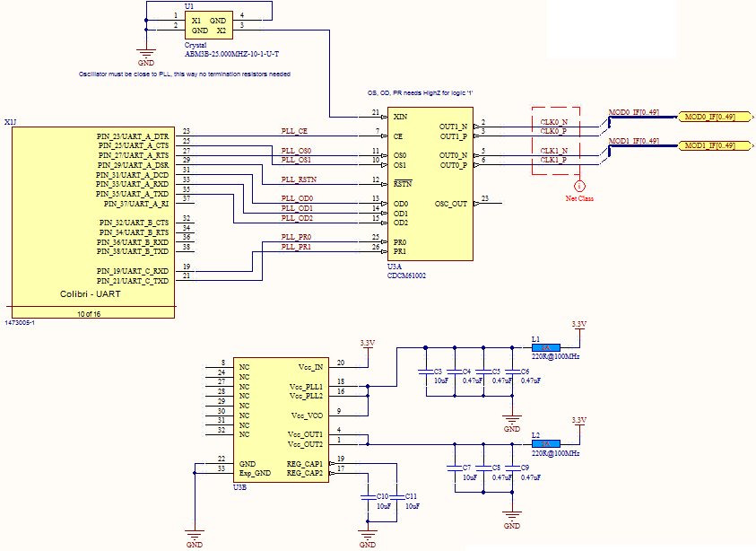Select capacitor C10 symbol
This screenshot has width=756, height=551.
[368, 497]
